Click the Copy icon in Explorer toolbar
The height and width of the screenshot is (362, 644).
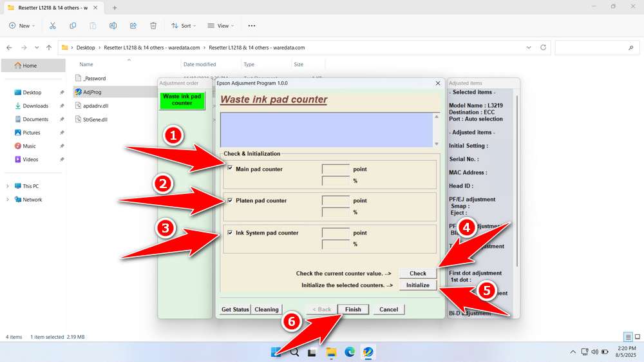point(73,26)
